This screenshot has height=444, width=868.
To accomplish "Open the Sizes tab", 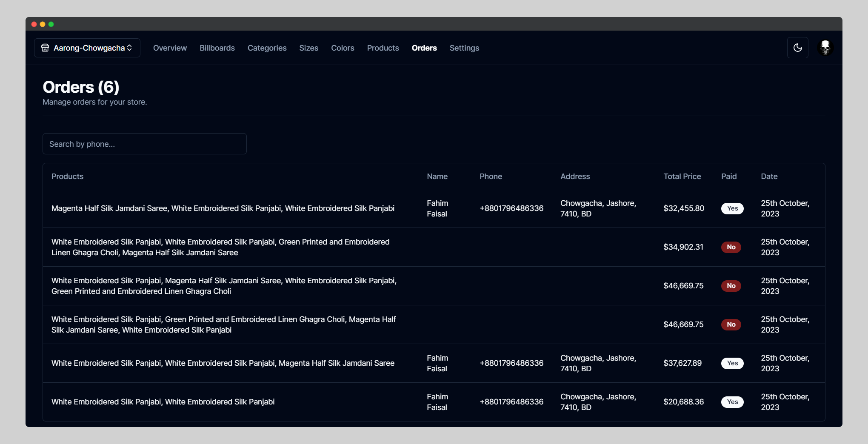I will coord(308,48).
